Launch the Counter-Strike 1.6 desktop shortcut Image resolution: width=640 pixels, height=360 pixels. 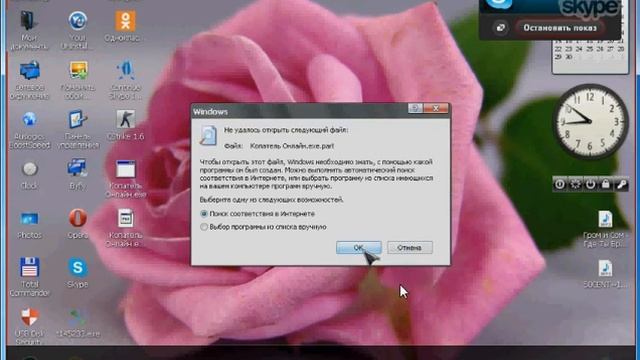(125, 125)
